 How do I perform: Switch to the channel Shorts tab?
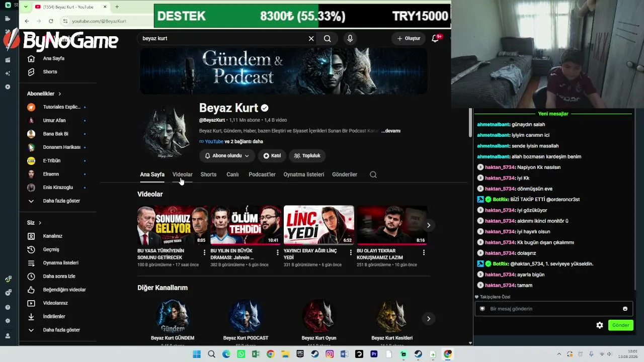click(208, 174)
